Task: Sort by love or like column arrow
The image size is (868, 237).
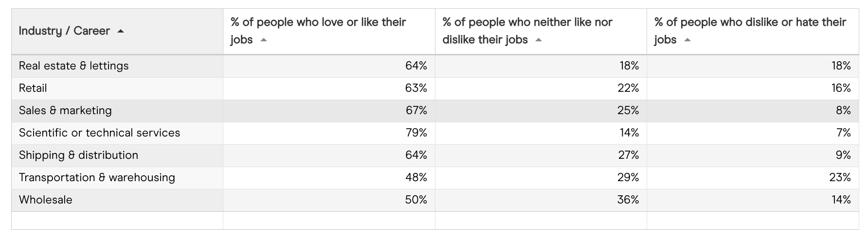Action: click(264, 40)
